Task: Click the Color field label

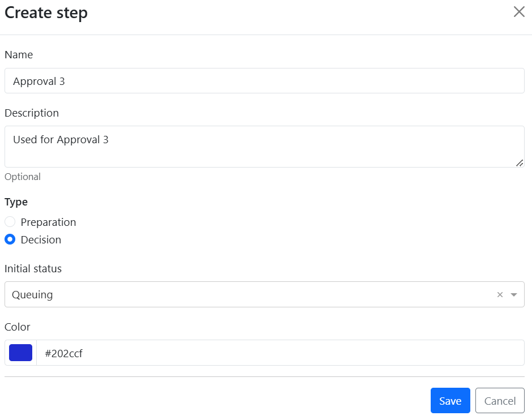Action: (x=18, y=327)
